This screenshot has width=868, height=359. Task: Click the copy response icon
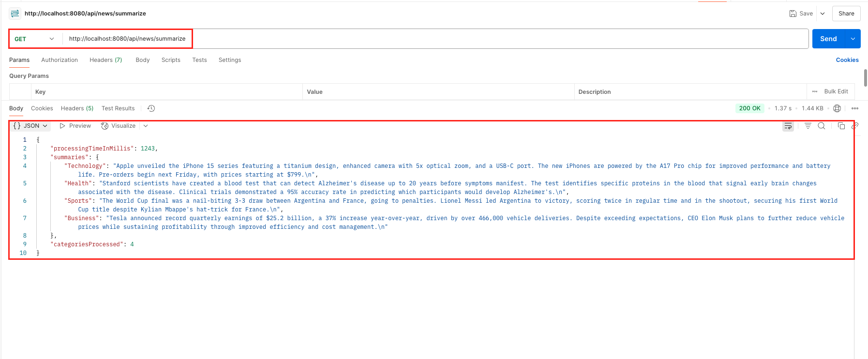(841, 126)
